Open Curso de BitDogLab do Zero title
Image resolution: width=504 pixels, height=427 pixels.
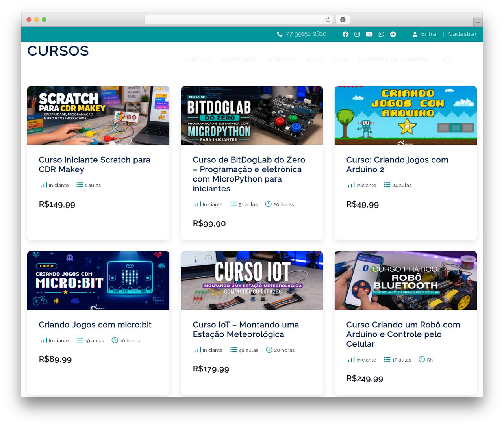pos(249,174)
